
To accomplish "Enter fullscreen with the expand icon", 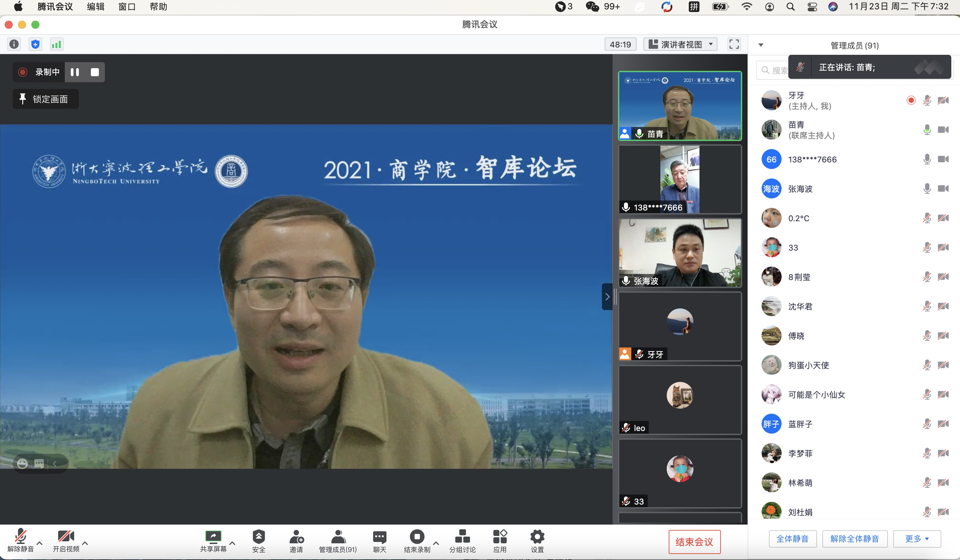I will coord(734,44).
